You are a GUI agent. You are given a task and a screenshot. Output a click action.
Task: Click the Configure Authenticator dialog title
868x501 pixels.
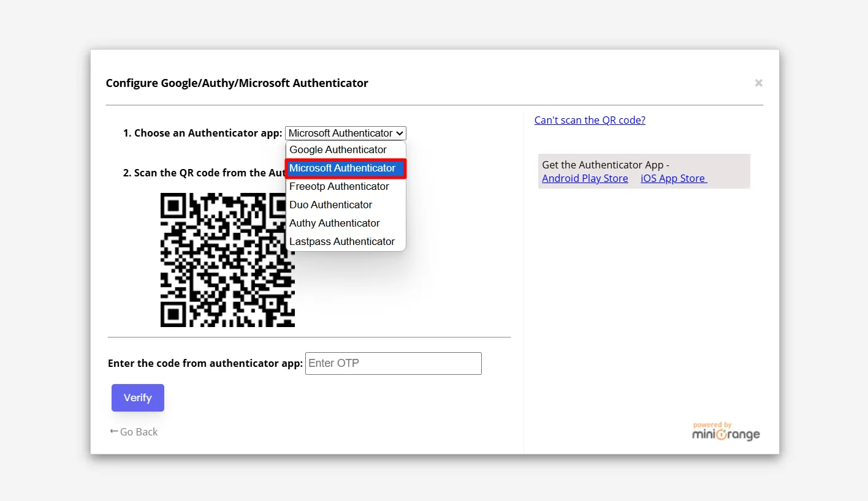click(x=237, y=83)
